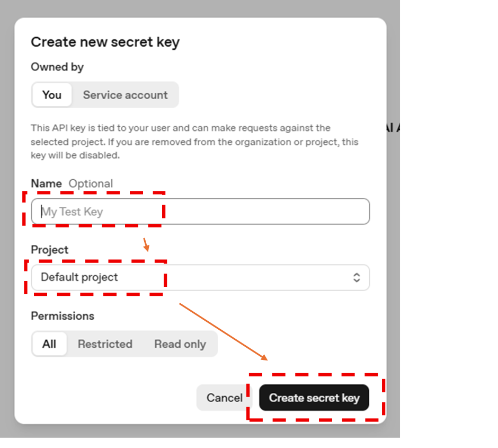Select "You" as the key owner
Image resolution: width=498 pixels, height=448 pixels.
pos(51,95)
